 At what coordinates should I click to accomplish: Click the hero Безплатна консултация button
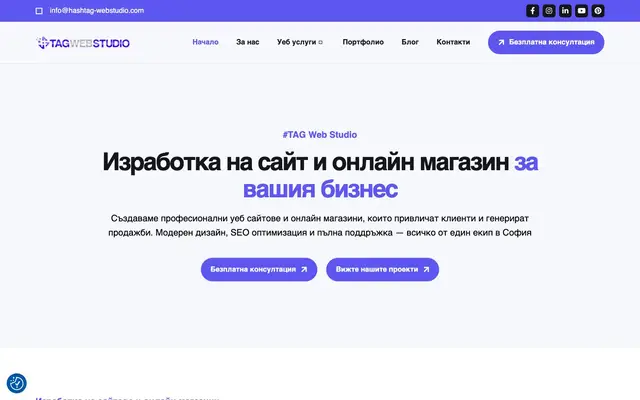coord(259,269)
